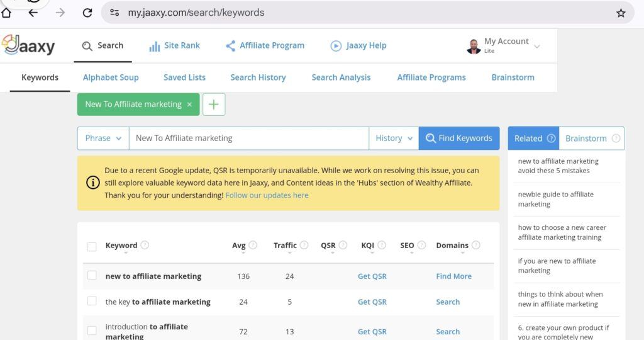Add a new search tab with plus button
The image size is (644, 340).
point(214,105)
